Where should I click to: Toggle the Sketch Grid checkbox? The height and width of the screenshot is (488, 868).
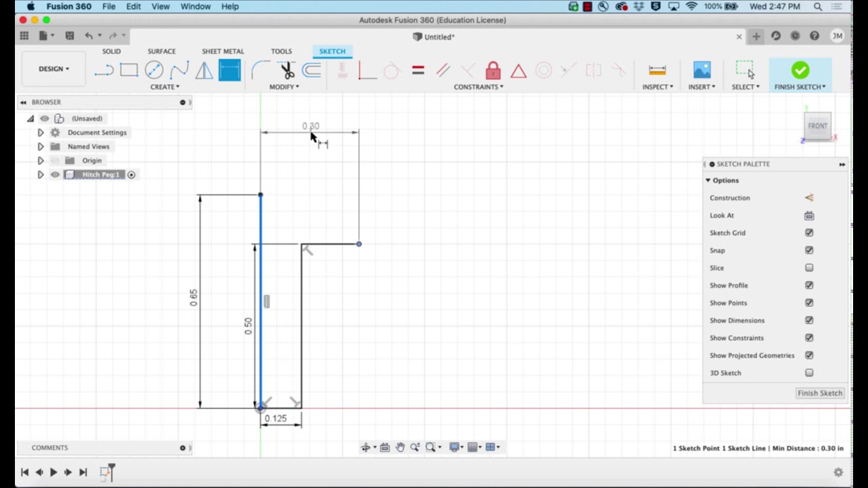coord(809,232)
